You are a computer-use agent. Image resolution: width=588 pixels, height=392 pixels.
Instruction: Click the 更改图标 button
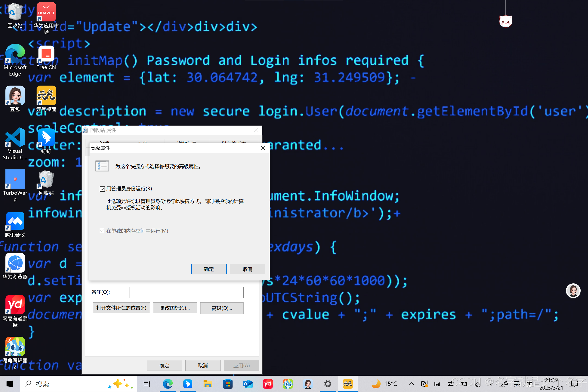(175, 308)
